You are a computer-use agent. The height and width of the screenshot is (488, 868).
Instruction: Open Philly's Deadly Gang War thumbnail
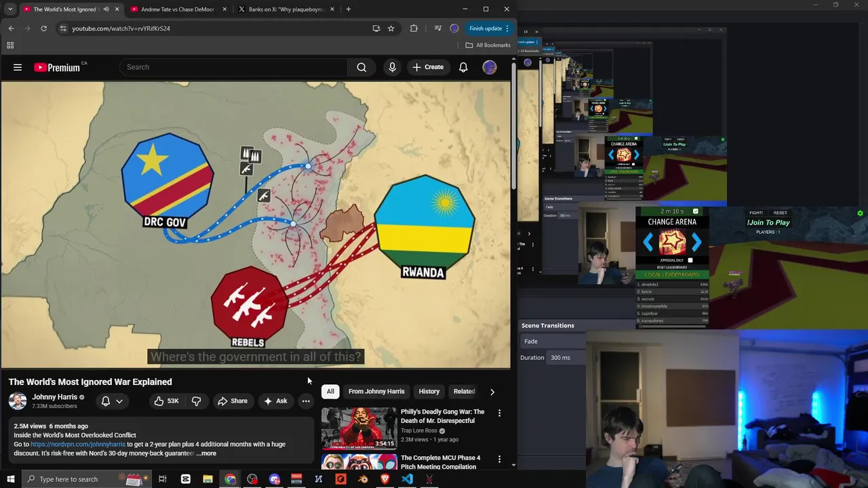[x=359, y=428]
